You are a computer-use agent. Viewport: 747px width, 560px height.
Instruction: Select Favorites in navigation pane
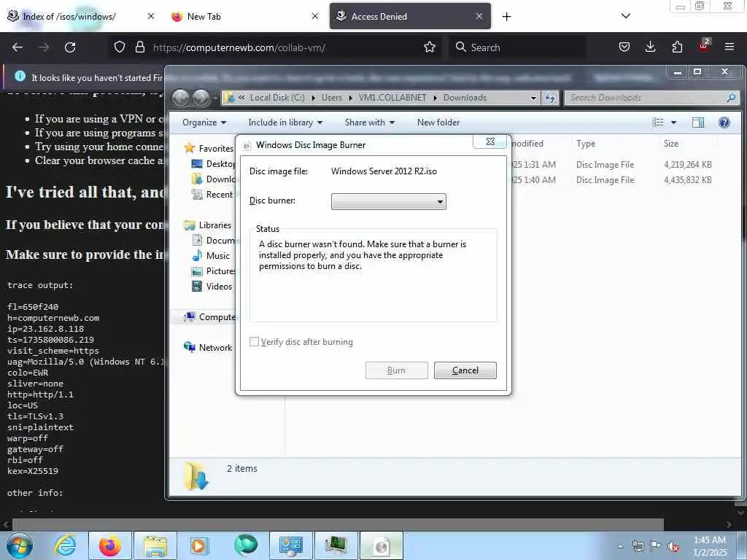[209, 148]
